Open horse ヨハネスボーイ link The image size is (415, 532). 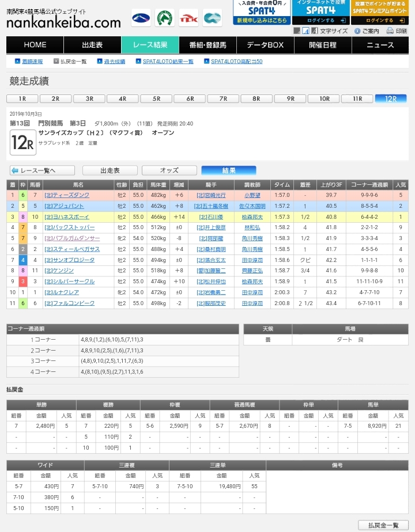point(67,217)
